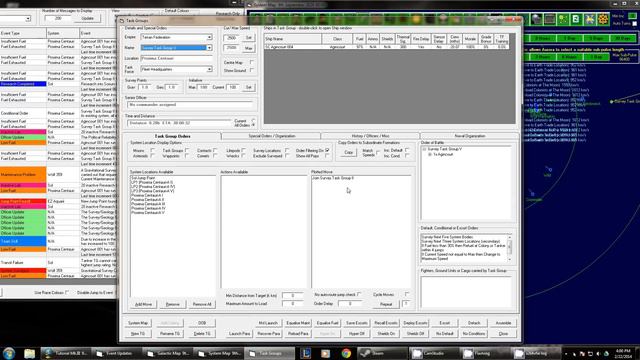
Task: Expand 1x Agincourt node in Order of Battle
Action: (430, 155)
